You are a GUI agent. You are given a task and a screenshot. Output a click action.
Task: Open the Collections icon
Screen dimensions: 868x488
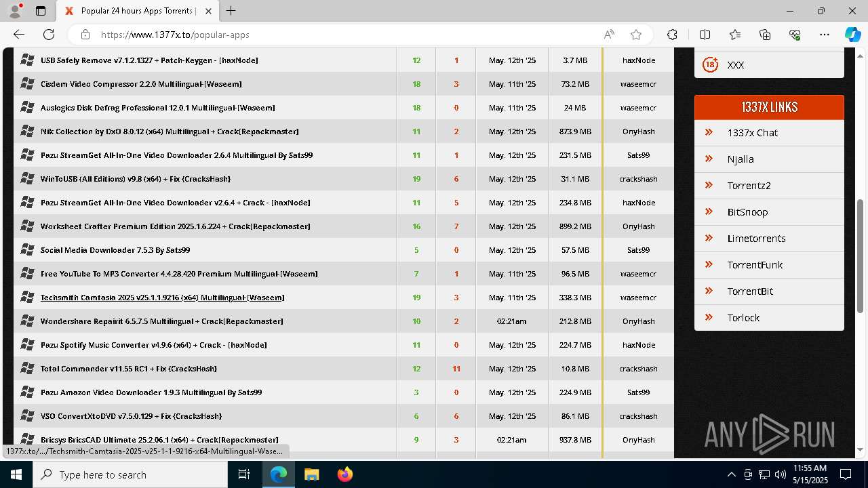765,35
